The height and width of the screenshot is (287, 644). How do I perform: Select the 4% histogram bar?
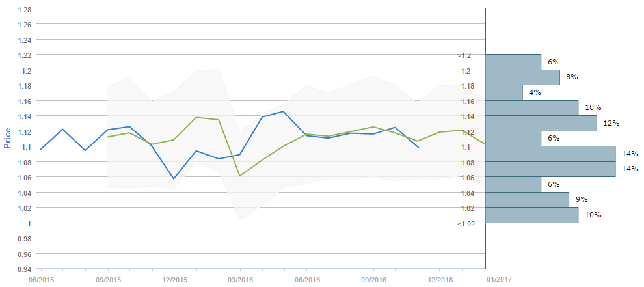[x=504, y=92]
